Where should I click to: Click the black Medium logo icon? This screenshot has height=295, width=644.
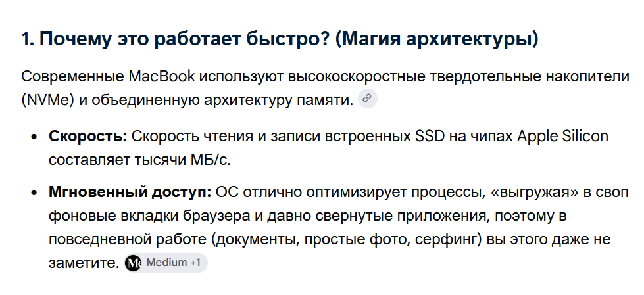point(134,263)
